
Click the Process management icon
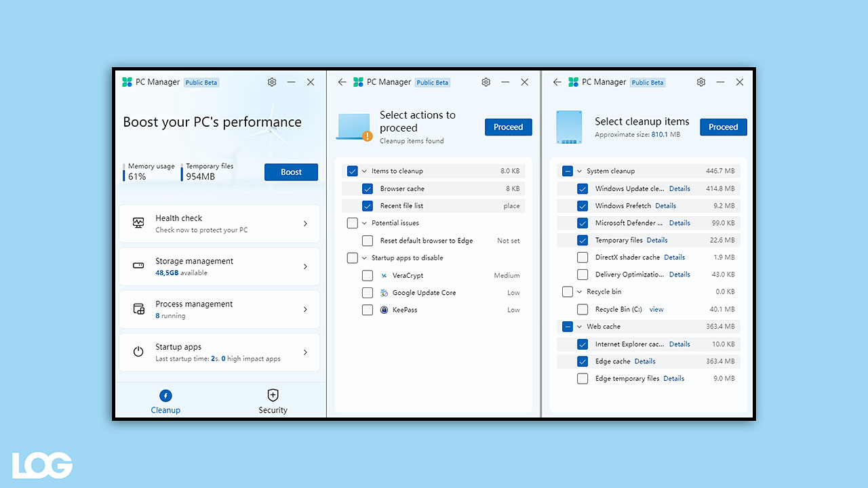pos(138,309)
